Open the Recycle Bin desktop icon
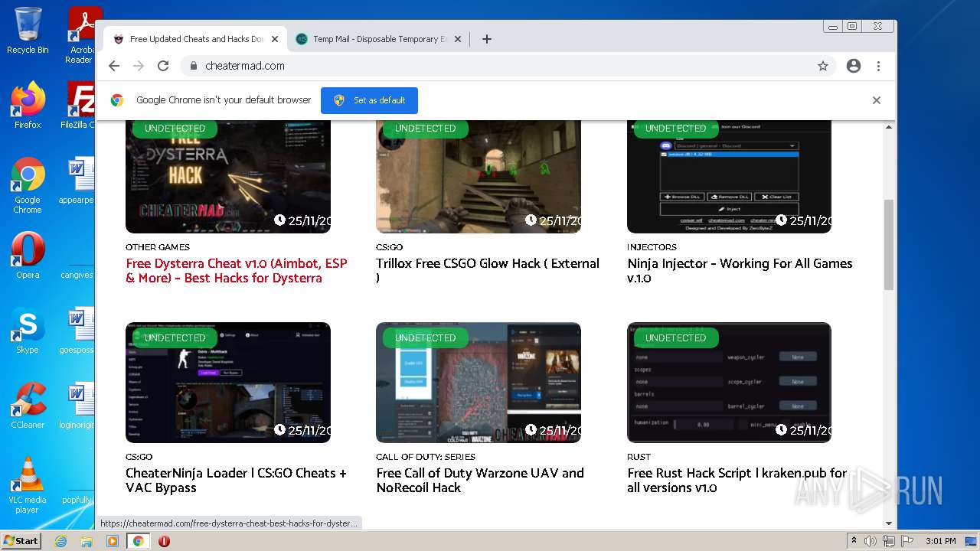This screenshot has height=551, width=980. (x=28, y=31)
